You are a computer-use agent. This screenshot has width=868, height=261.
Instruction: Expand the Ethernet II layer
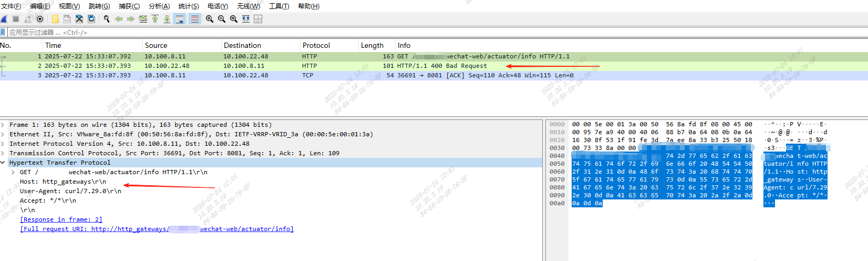pyautogui.click(x=3, y=134)
